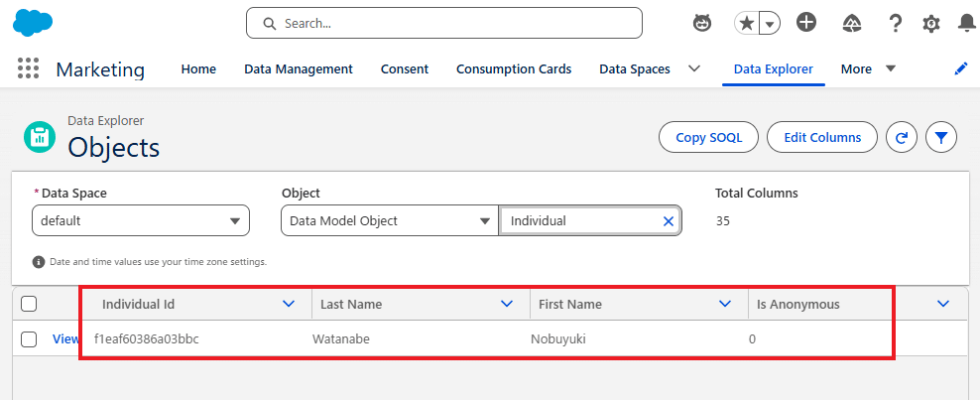Open the Consumption Cards tab
Viewport: 980px width, 400px height.
pos(514,68)
